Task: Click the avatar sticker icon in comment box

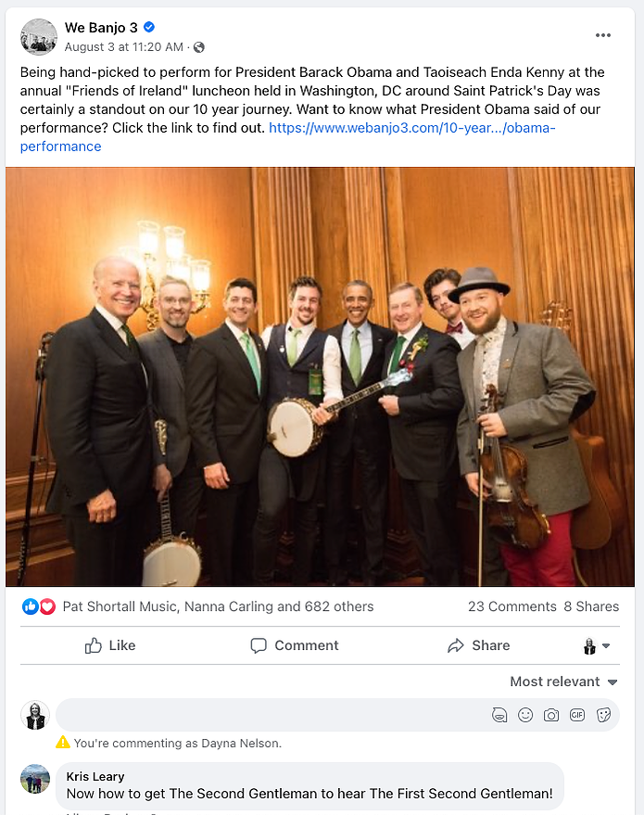Action: (499, 715)
